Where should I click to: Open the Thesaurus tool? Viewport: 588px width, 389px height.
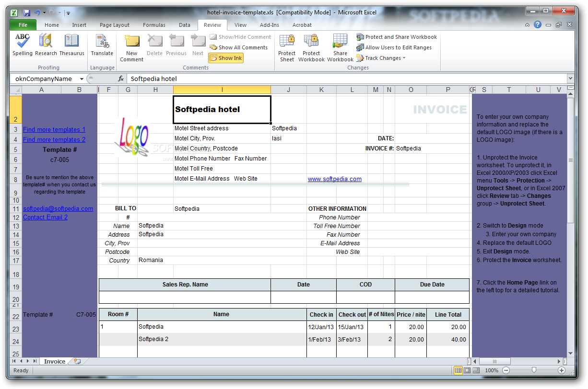(72, 45)
